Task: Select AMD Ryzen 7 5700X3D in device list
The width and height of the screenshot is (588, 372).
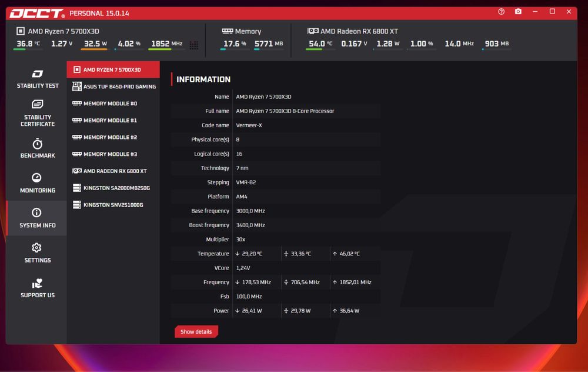Action: tap(113, 69)
